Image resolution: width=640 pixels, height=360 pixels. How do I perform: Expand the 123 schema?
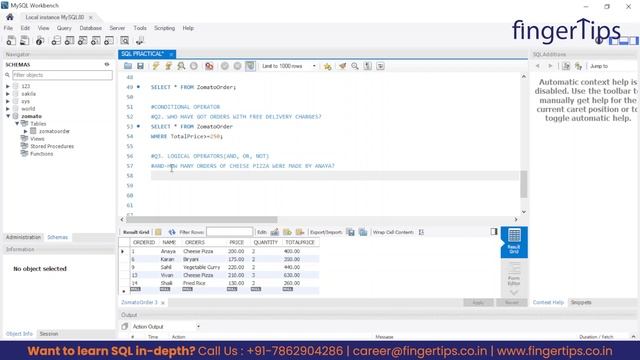point(8,86)
